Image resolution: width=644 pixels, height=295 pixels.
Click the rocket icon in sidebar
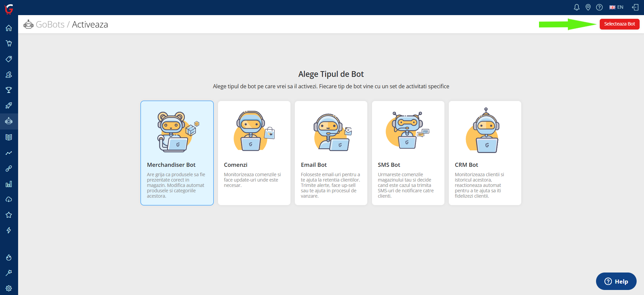click(9, 106)
